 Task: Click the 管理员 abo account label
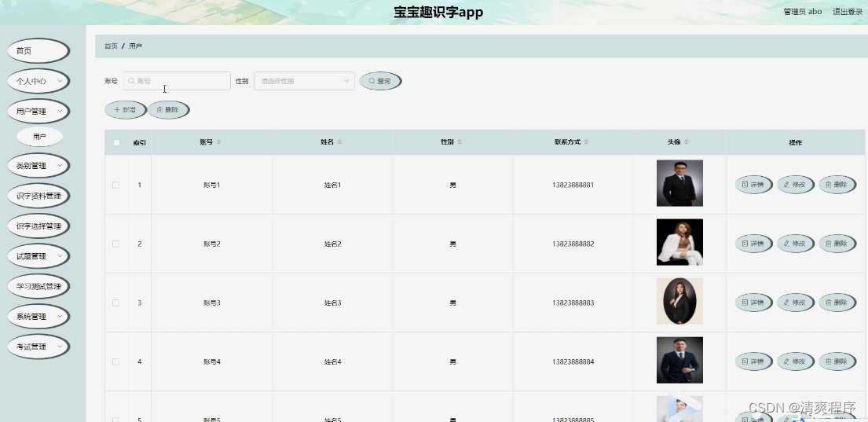[x=802, y=12]
